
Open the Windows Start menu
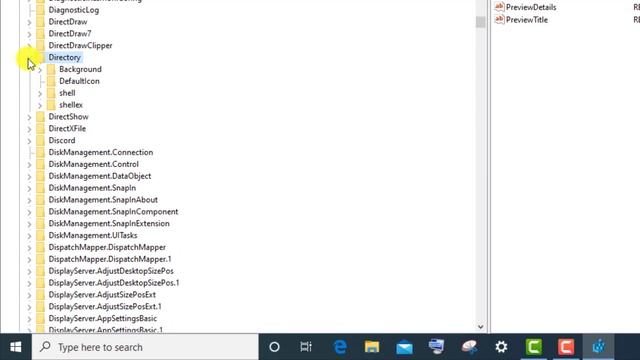pyautogui.click(x=16, y=347)
